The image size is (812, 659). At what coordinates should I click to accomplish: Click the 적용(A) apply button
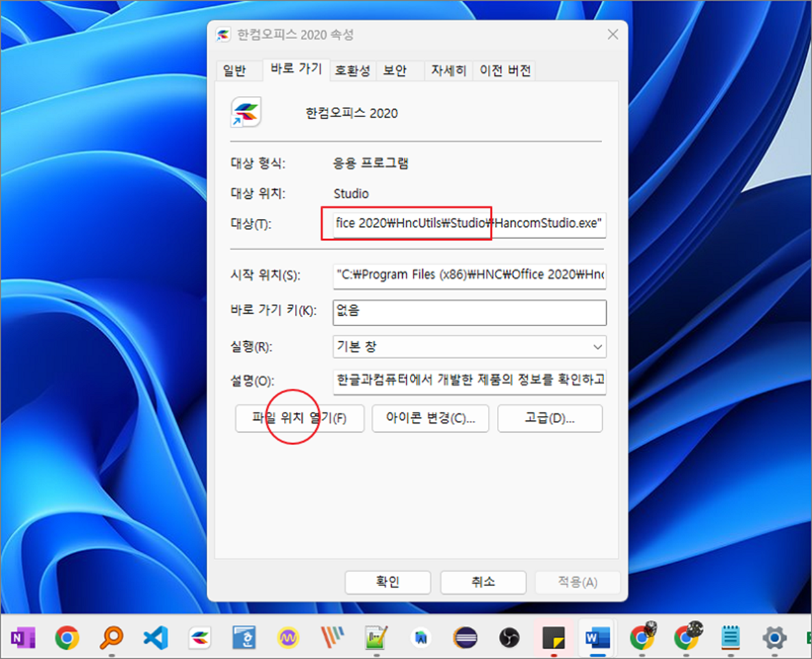(577, 582)
